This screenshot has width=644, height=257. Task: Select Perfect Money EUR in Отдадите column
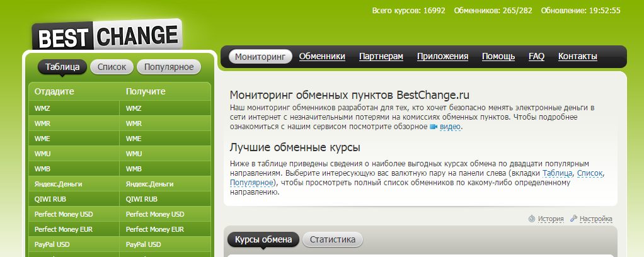click(x=74, y=229)
